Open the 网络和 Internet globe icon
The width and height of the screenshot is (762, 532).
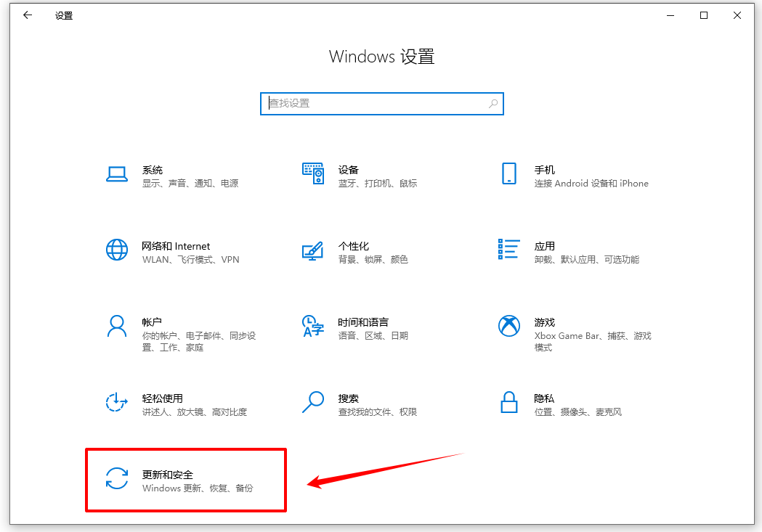click(117, 250)
